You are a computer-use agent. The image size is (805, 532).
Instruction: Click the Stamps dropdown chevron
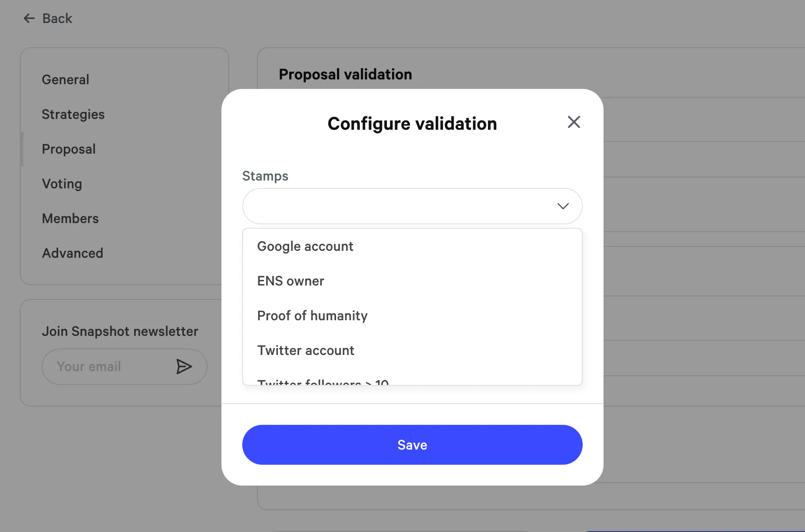click(x=563, y=206)
